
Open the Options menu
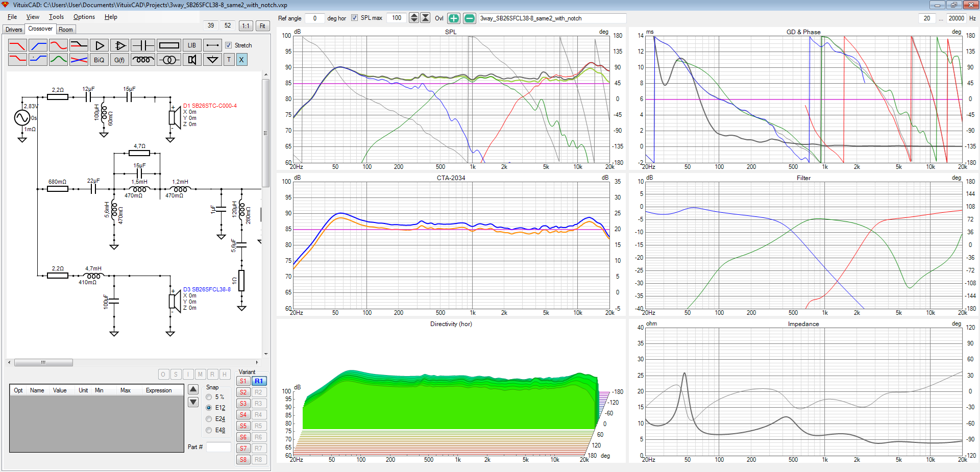(x=84, y=17)
